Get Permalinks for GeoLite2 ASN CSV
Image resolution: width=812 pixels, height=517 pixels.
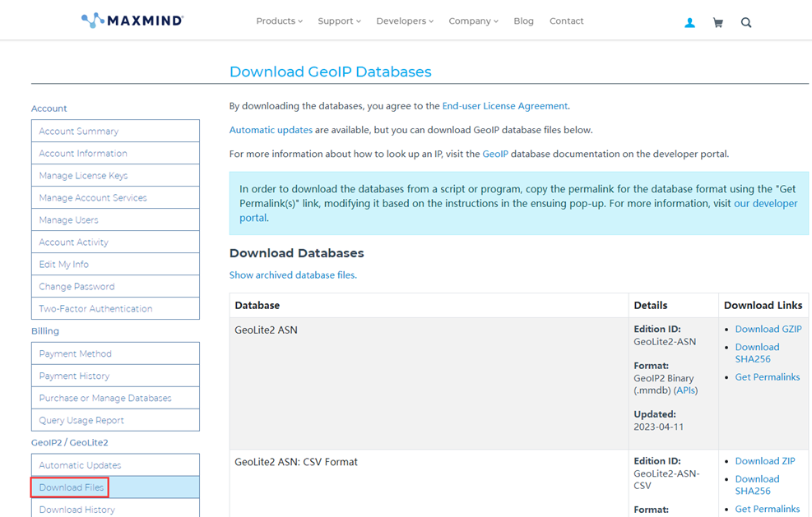(768, 510)
